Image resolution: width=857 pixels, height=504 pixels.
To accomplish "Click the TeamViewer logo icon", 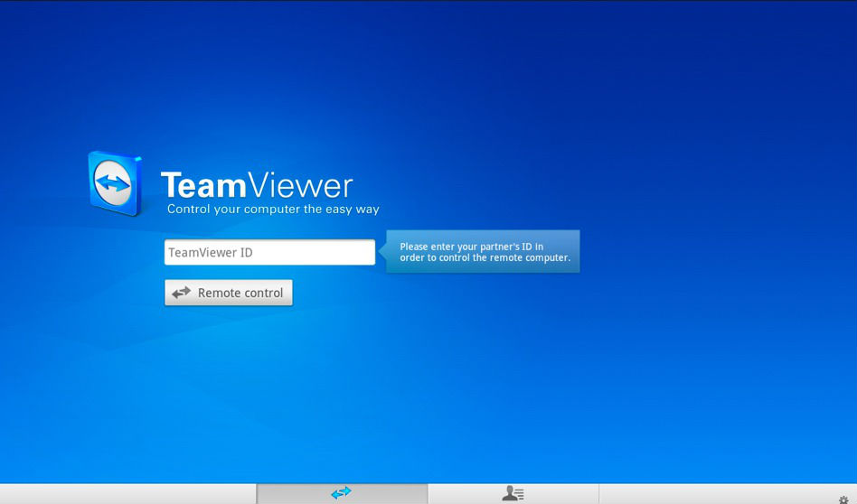I will point(116,183).
